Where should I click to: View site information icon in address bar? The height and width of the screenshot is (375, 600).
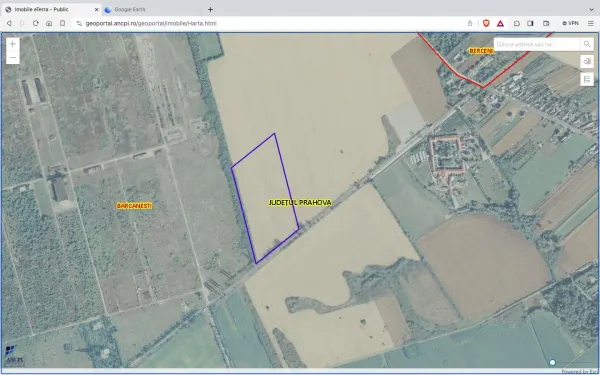(x=79, y=23)
